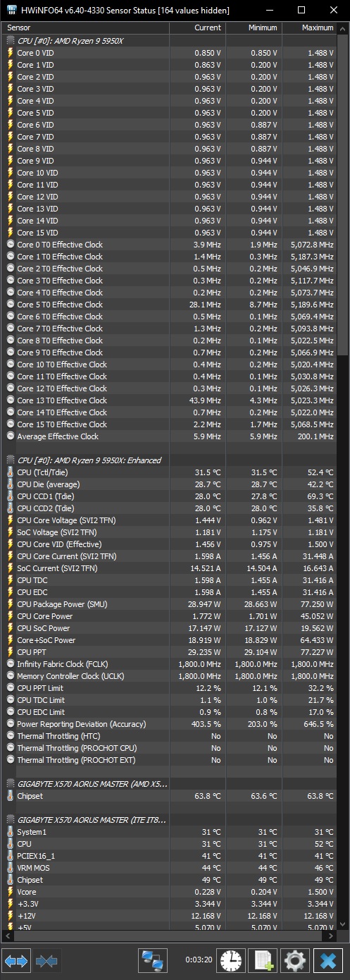Viewport: 350px width, 980px height.
Task: Select the AMD Ryzen 9 5950X: Enhanced group header
Action: click(170, 460)
